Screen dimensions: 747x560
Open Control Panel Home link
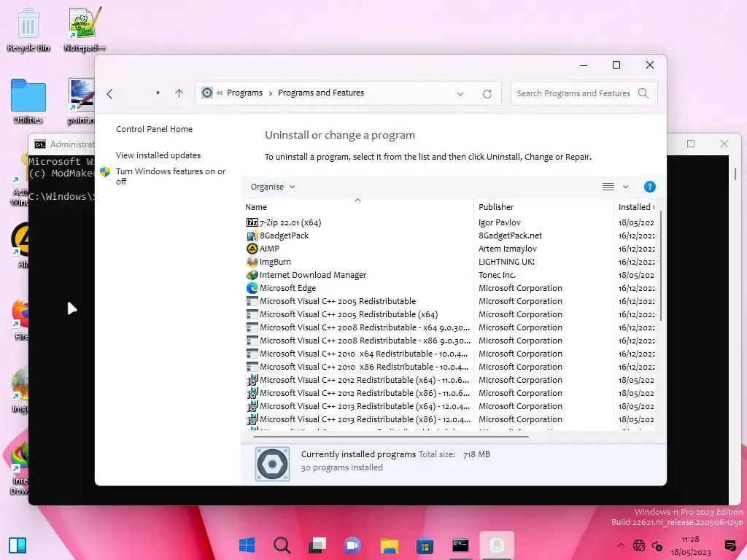(x=154, y=129)
